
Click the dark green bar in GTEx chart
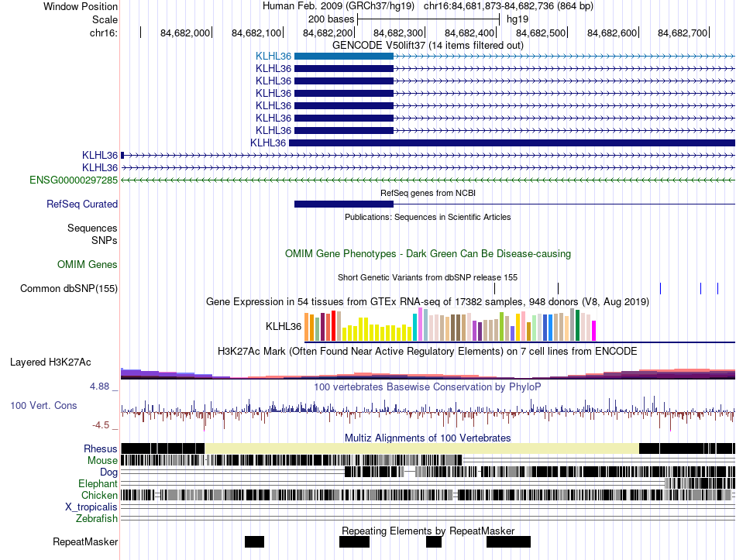click(578, 325)
